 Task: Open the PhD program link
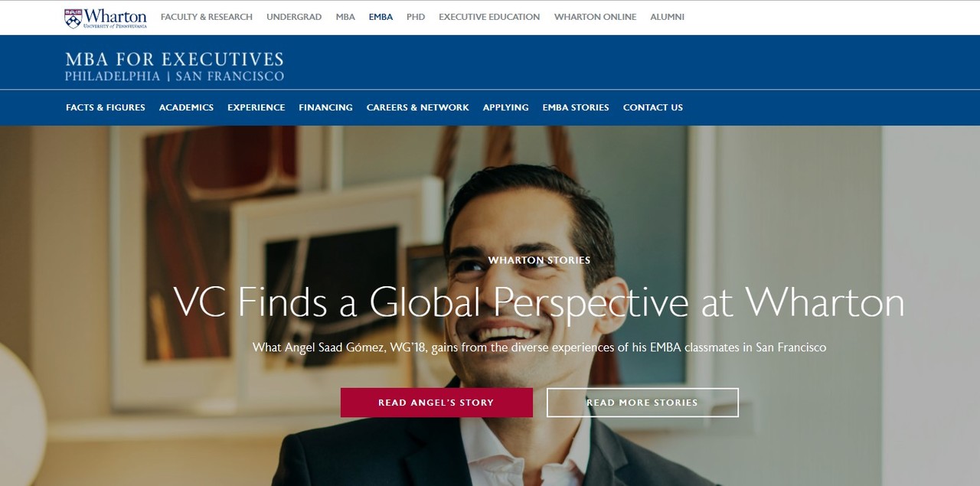point(416,17)
